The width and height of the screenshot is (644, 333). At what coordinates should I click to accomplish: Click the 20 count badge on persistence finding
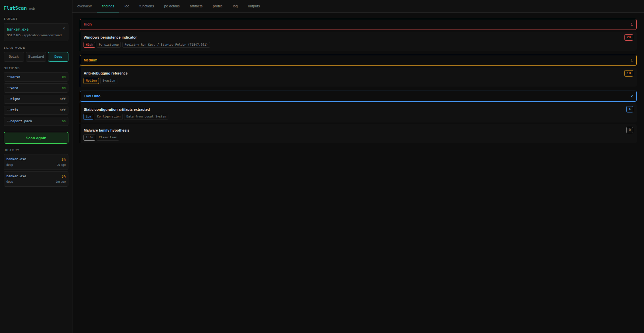(x=629, y=37)
